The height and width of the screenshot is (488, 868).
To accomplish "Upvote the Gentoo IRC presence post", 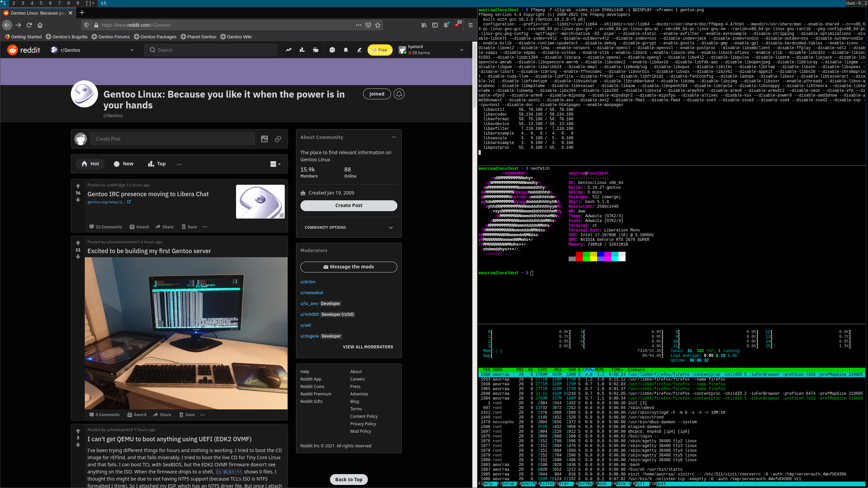I will coord(78,186).
